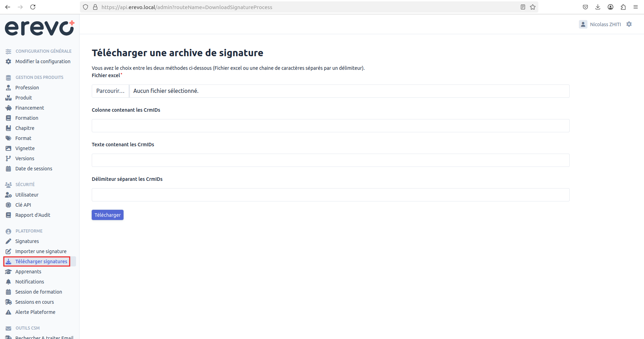Open Sessions en cours
The width and height of the screenshot is (644, 339).
[35, 302]
